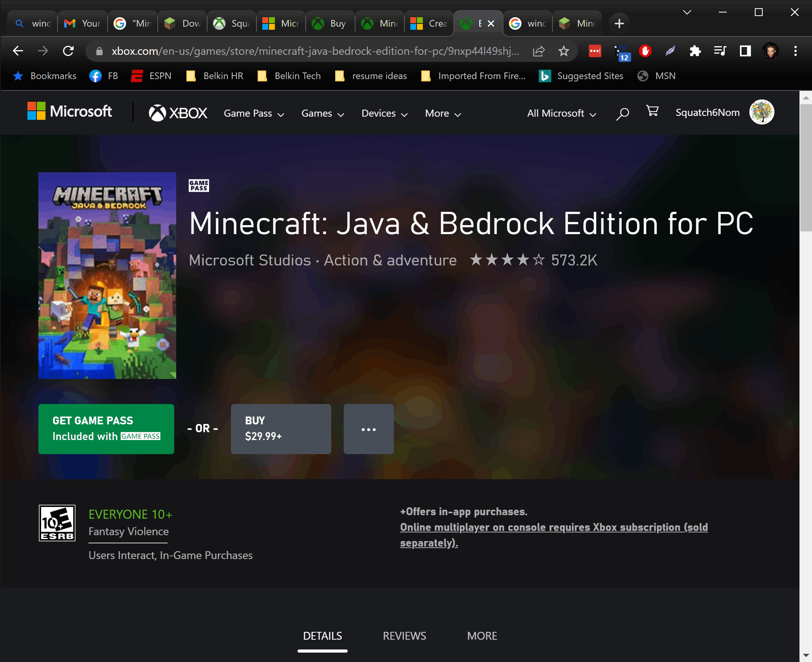The image size is (812, 662).
Task: Click the scrollbar up arrow
Action: click(x=805, y=98)
